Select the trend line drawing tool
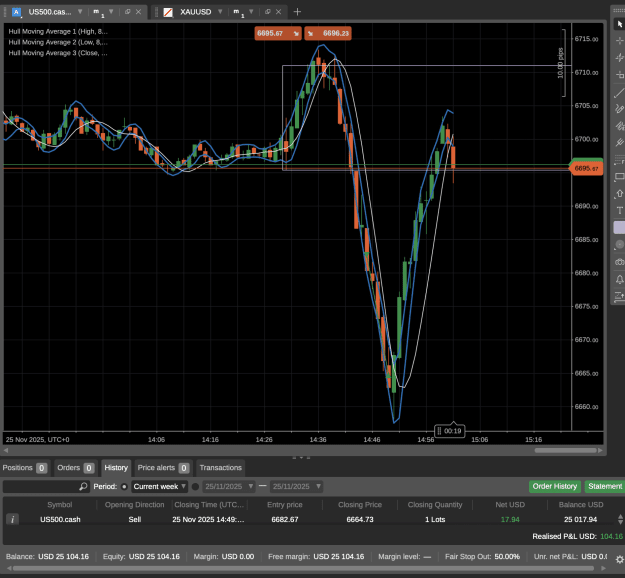The image size is (625, 578). [x=619, y=93]
